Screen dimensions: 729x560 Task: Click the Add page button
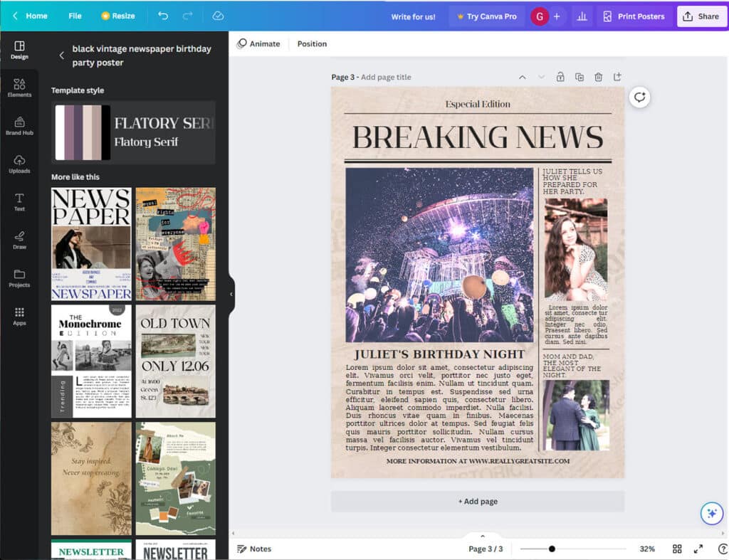[x=478, y=501]
